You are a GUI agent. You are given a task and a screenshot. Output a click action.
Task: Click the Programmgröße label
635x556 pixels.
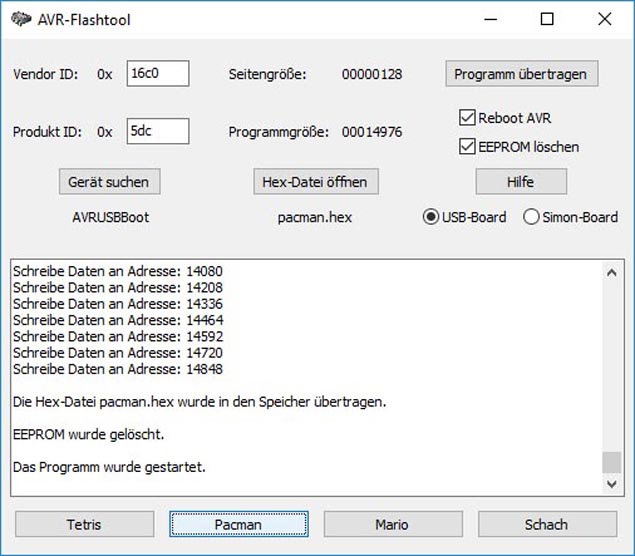tap(278, 132)
